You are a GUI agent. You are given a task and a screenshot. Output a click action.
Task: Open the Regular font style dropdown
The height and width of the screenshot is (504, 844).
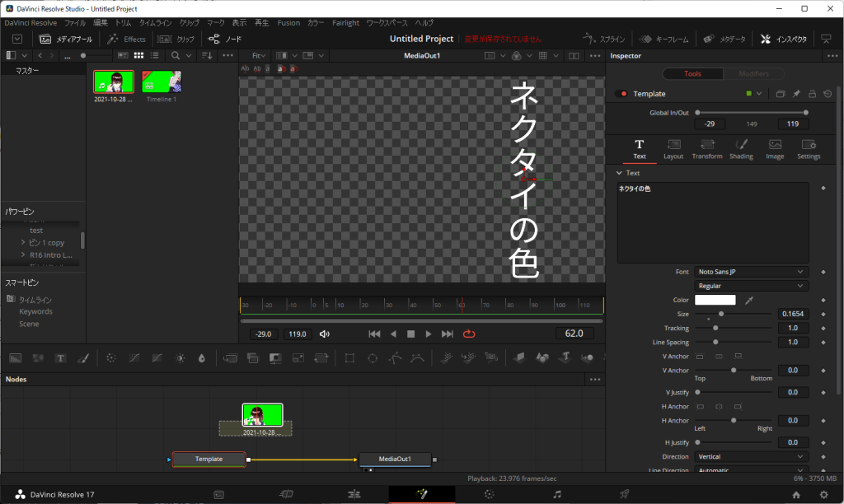[750, 286]
